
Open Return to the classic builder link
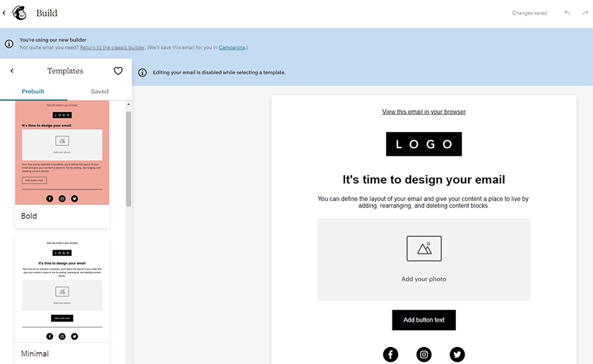click(112, 48)
